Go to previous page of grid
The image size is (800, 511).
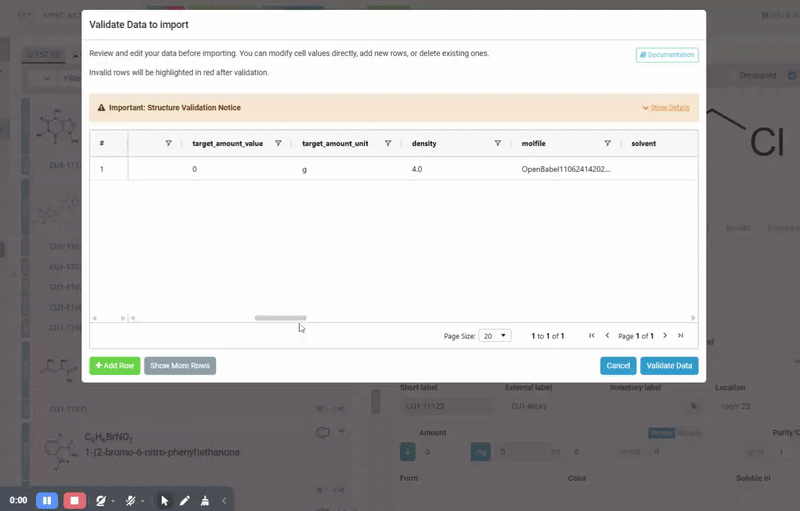pyautogui.click(x=607, y=336)
